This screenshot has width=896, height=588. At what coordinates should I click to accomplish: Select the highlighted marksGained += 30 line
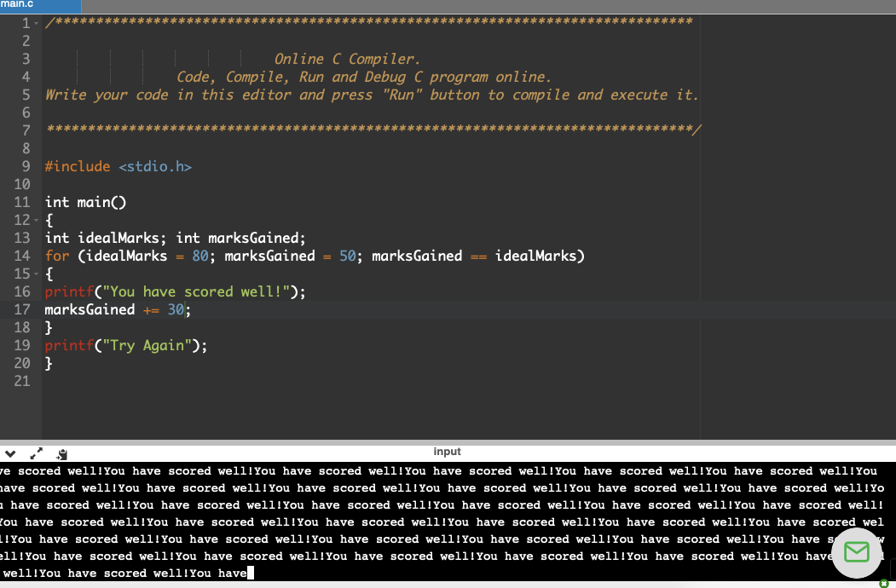coord(115,309)
